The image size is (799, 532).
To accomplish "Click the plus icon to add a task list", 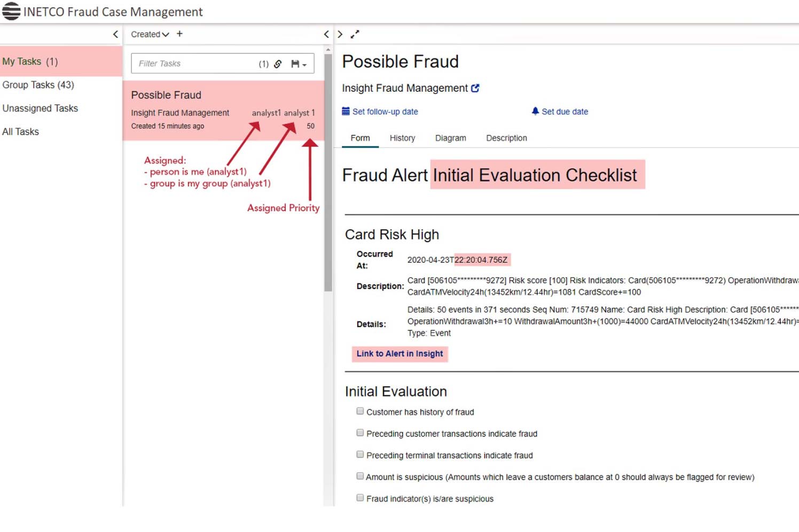I will (x=180, y=34).
